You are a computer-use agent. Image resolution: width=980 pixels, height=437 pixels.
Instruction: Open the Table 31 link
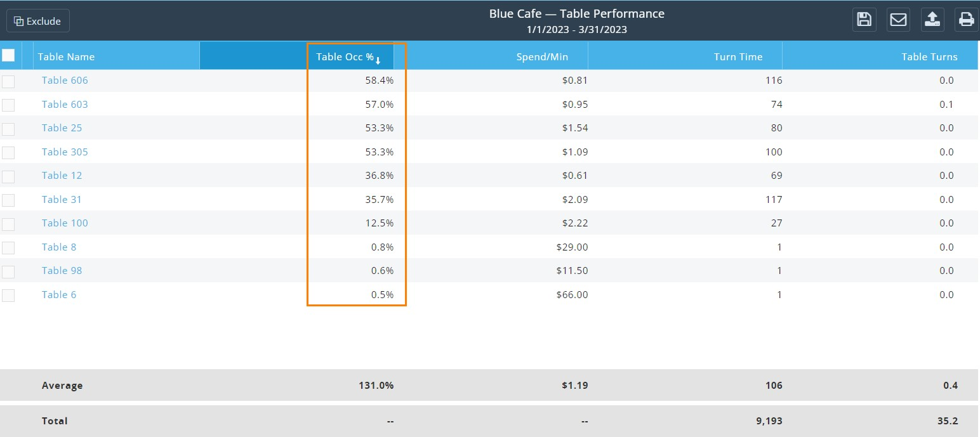62,199
